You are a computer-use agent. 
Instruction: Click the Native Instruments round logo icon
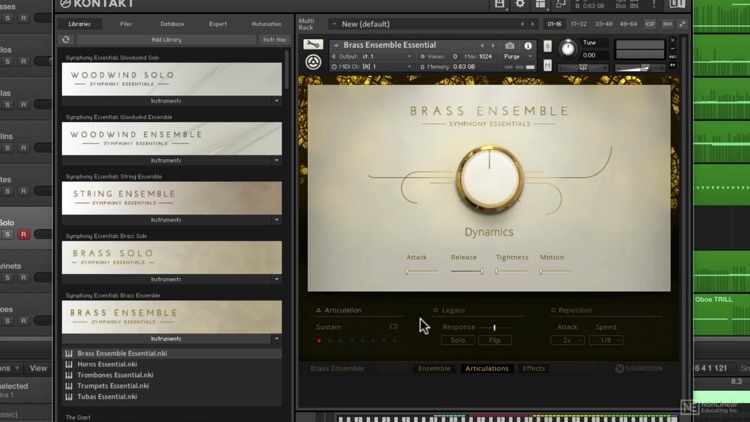click(x=313, y=63)
